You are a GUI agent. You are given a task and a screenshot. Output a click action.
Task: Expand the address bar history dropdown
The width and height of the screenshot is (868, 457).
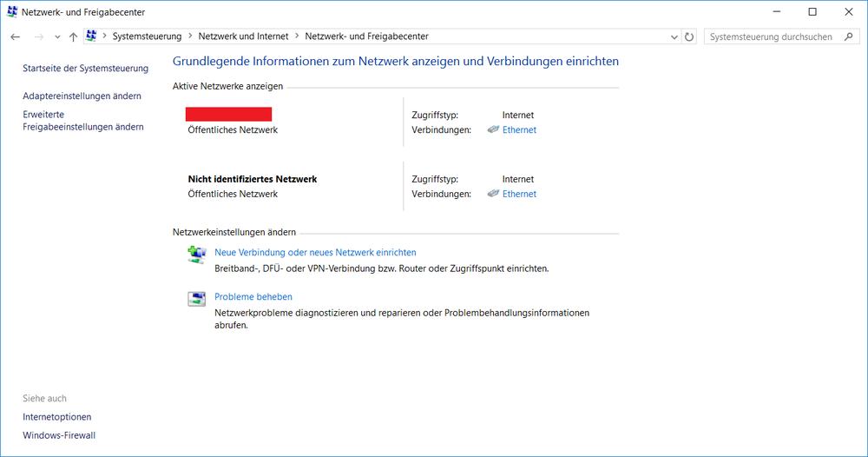click(675, 36)
